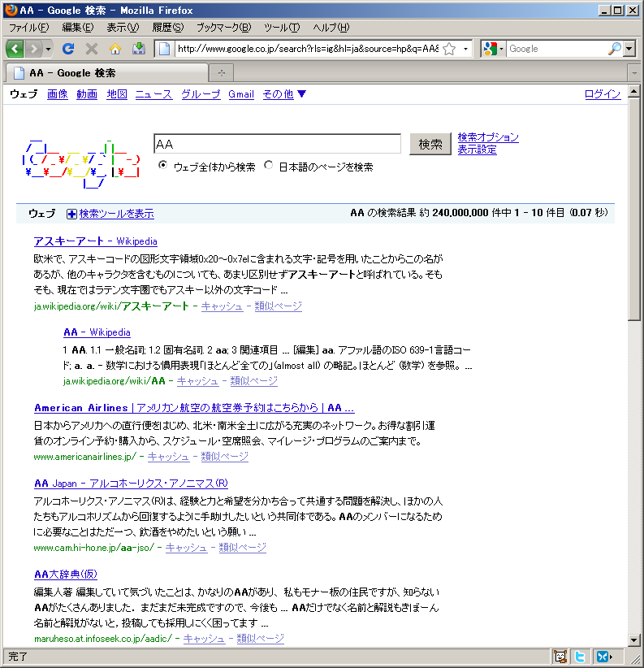This screenshot has width=644, height=668.
Task: Click the Forward navigation arrow
Action: pos(33,49)
